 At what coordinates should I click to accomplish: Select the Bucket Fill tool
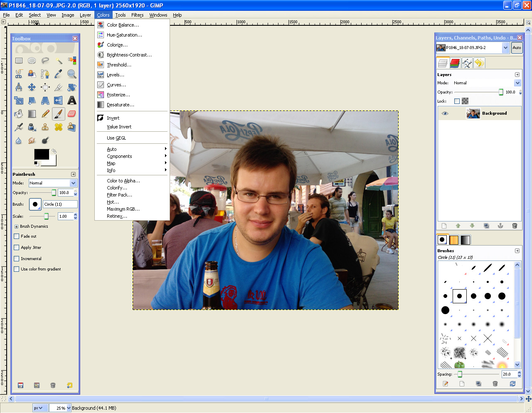click(x=19, y=114)
